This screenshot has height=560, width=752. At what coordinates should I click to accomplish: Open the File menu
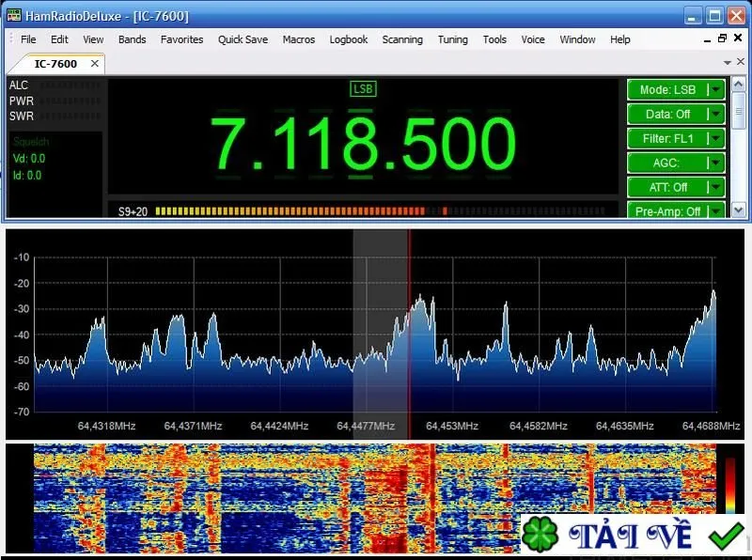pyautogui.click(x=28, y=39)
